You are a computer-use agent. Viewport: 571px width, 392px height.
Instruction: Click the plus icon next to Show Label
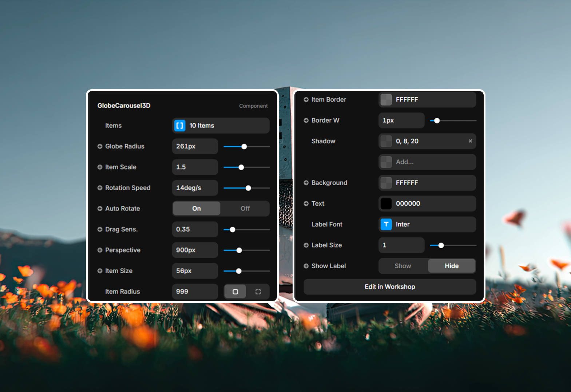coord(306,266)
